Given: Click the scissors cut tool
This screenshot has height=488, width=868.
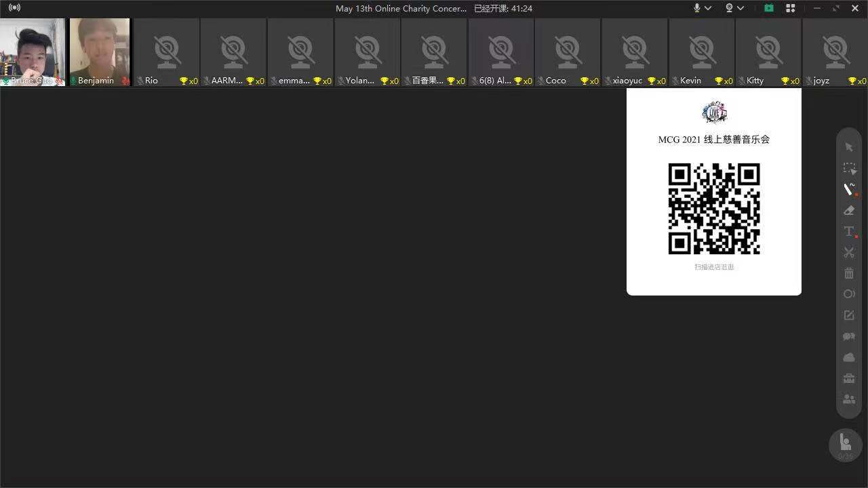Looking at the screenshot, I should 849,253.
